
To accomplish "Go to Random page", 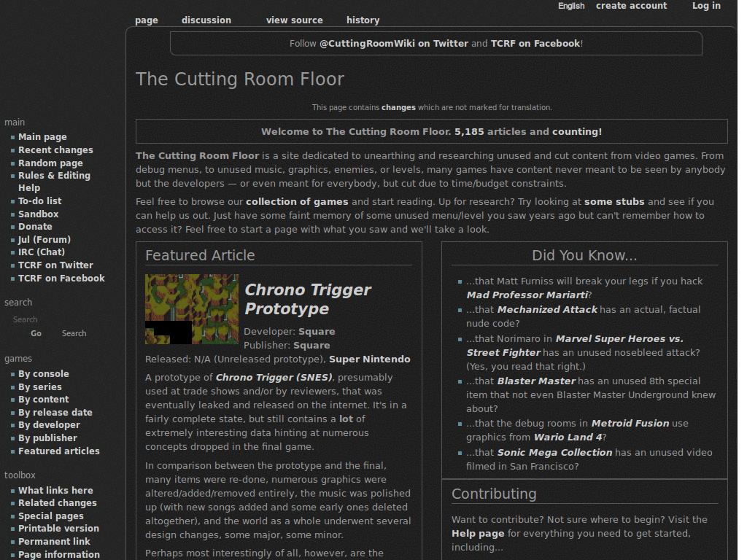I will point(50,163).
